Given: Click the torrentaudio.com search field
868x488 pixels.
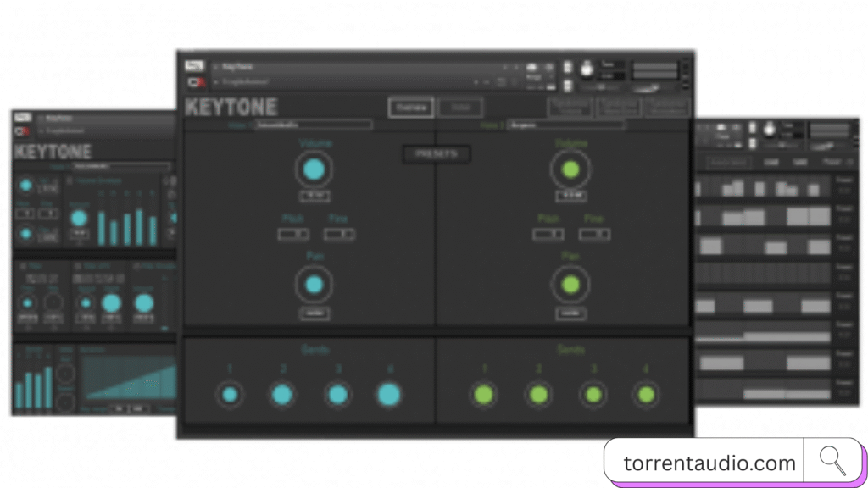Looking at the screenshot, I should point(709,463).
